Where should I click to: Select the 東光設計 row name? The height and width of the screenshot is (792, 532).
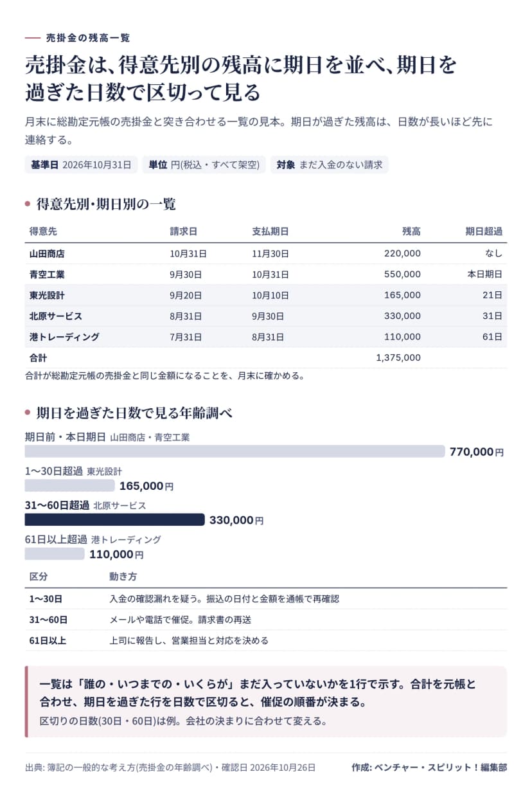coord(47,295)
